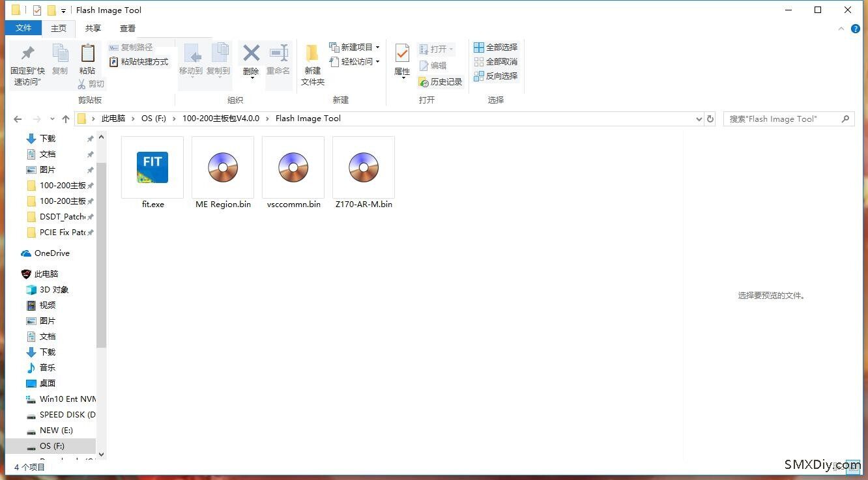Select the Z170-AR-M.bin file
Viewport: 868px width, 480px height.
coord(364,173)
